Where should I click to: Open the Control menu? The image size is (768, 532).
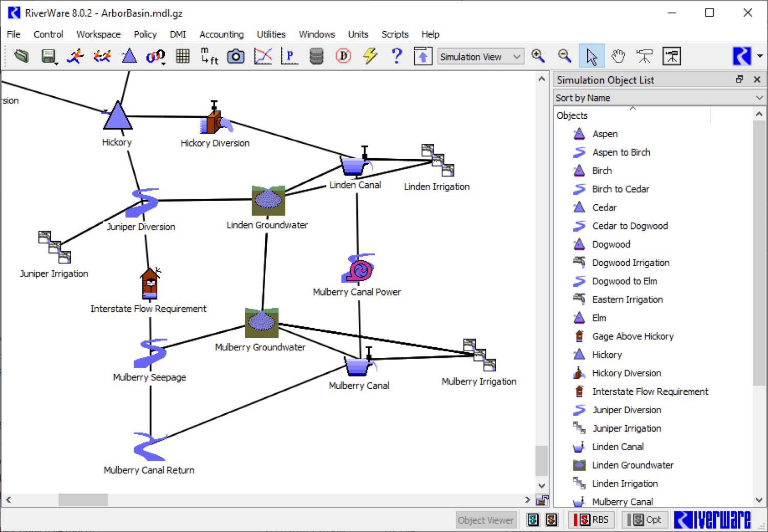pos(48,34)
